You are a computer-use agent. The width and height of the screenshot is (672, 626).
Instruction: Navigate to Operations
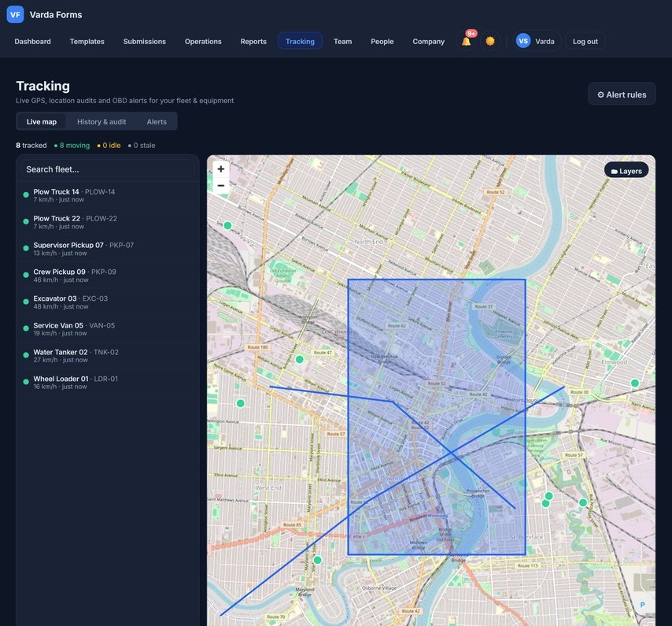203,41
